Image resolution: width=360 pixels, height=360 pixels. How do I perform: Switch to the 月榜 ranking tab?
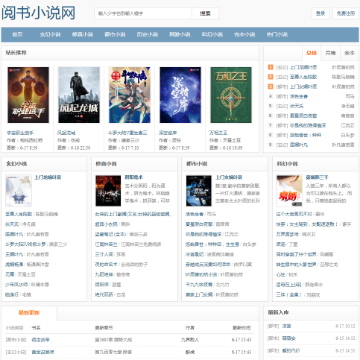330,53
